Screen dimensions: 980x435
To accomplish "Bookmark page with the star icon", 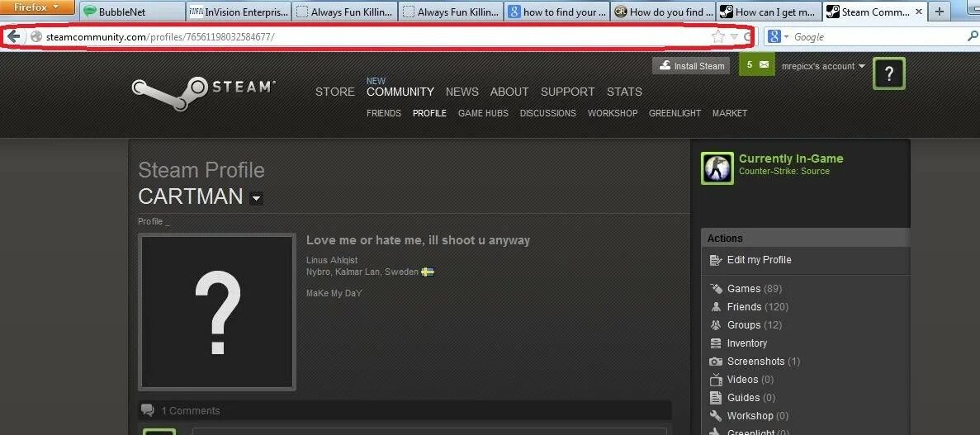I will tap(718, 37).
